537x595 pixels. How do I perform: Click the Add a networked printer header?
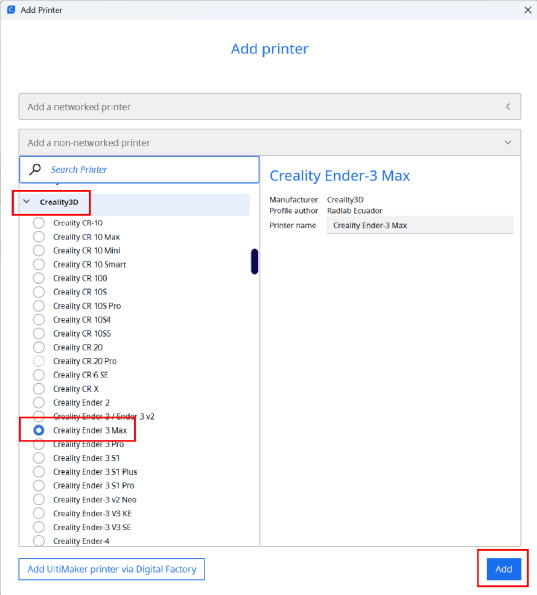(x=269, y=107)
